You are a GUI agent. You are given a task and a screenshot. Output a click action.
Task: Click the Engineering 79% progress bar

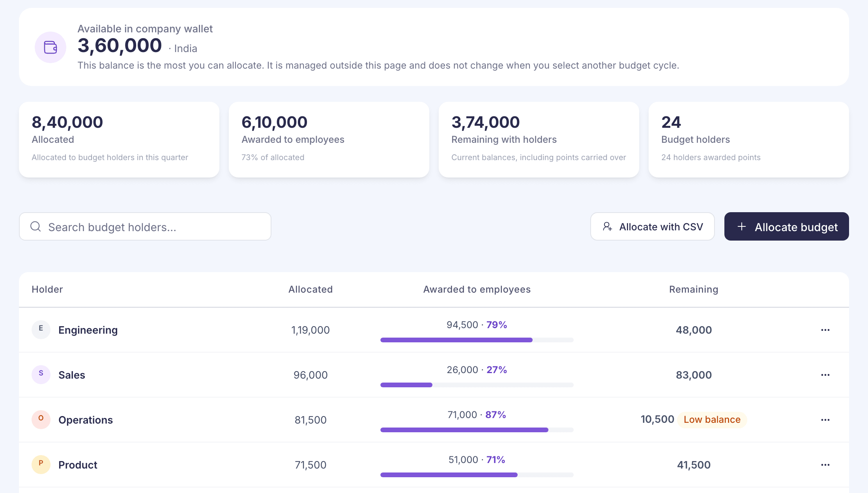[x=477, y=340]
